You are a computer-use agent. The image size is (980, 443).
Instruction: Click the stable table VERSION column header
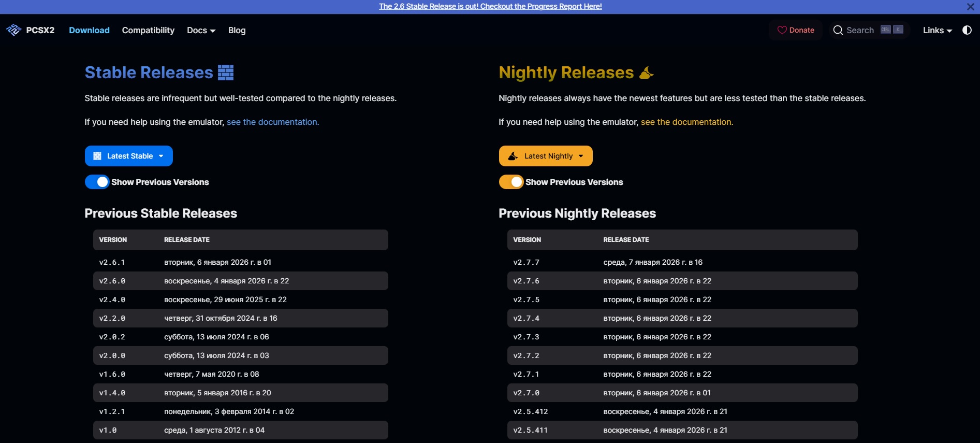(x=113, y=240)
